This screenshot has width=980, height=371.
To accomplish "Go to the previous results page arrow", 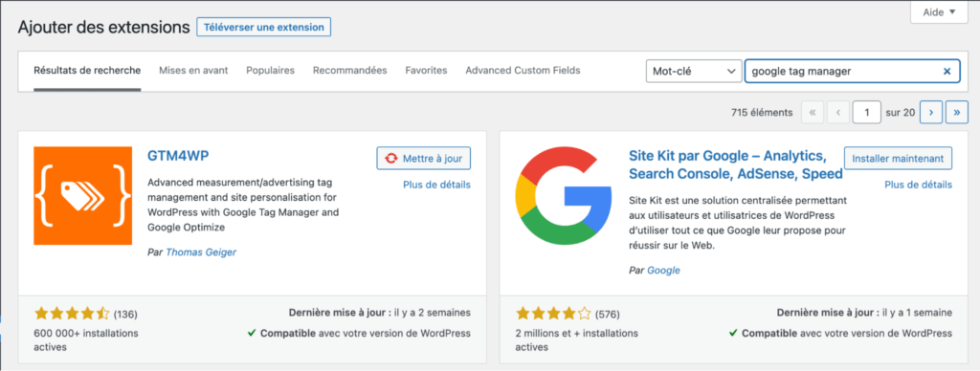I will [838, 113].
